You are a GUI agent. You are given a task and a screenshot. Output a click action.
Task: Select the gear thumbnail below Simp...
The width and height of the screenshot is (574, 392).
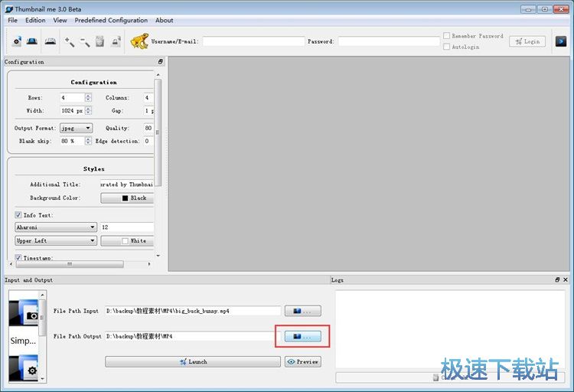(24, 367)
